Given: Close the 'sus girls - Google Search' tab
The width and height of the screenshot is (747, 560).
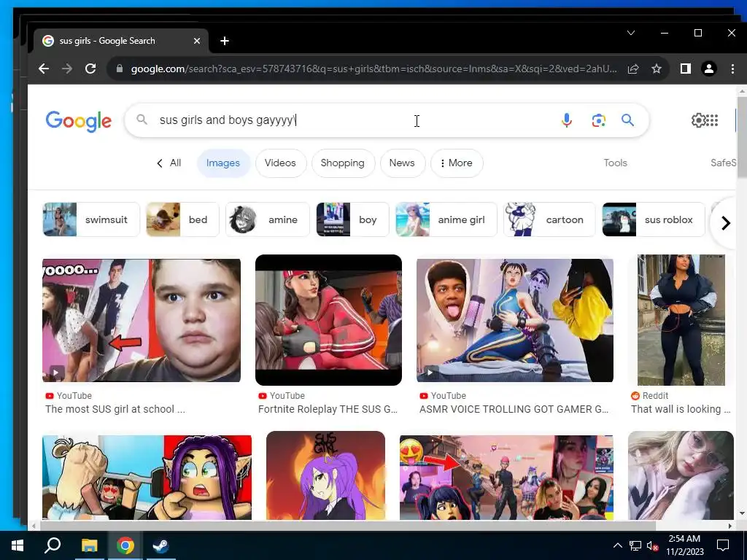Looking at the screenshot, I should tap(197, 41).
